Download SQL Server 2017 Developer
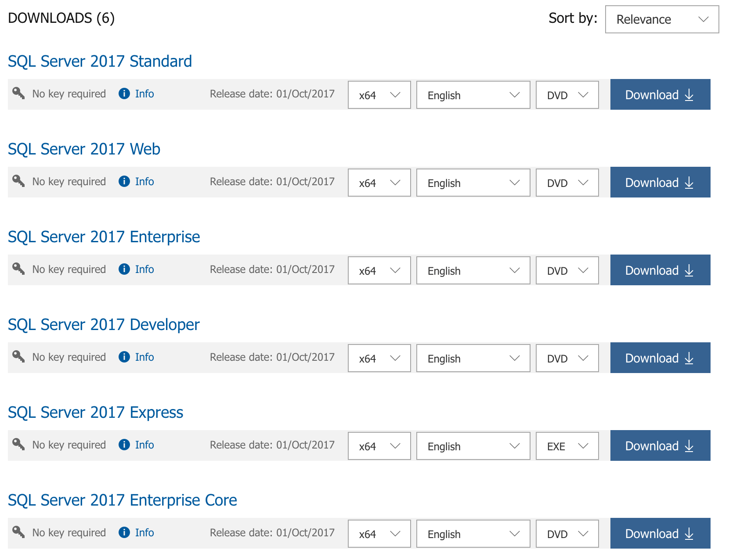The height and width of the screenshot is (560, 729). click(x=660, y=358)
